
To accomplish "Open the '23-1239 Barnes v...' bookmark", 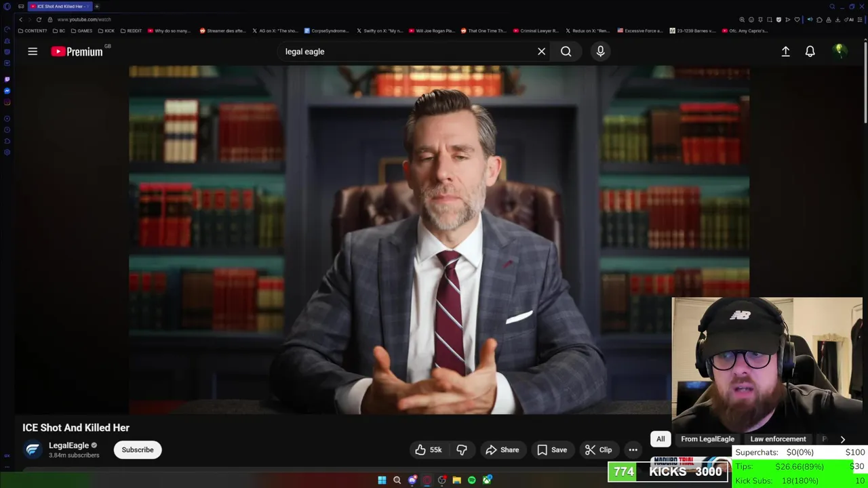I will pyautogui.click(x=692, y=30).
